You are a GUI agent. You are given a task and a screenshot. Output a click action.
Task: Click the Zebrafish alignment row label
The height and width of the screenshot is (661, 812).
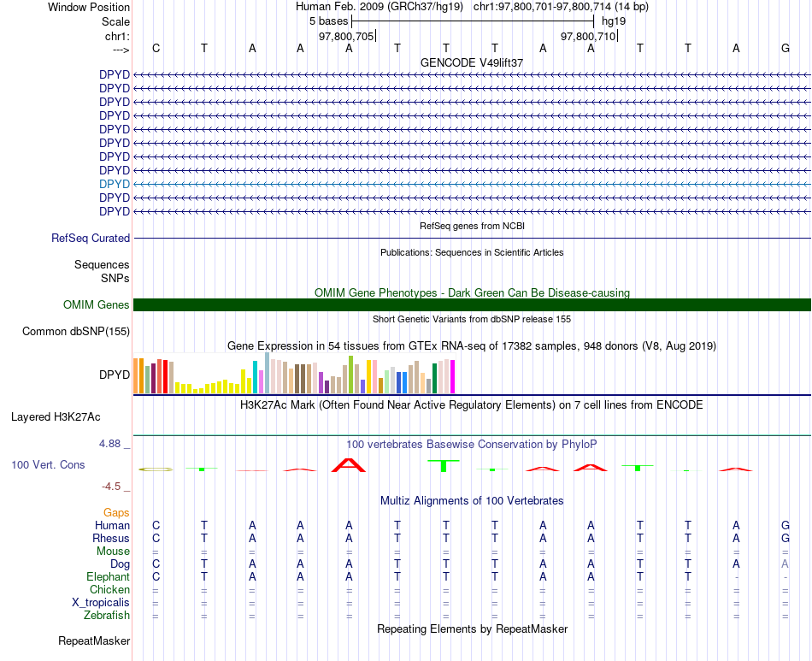click(x=107, y=616)
